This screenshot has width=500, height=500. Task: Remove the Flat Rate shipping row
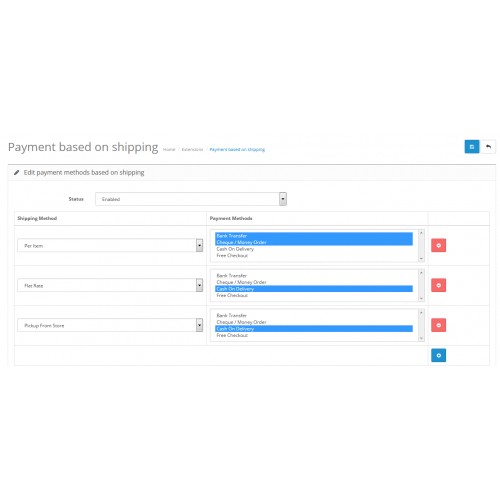click(x=438, y=285)
